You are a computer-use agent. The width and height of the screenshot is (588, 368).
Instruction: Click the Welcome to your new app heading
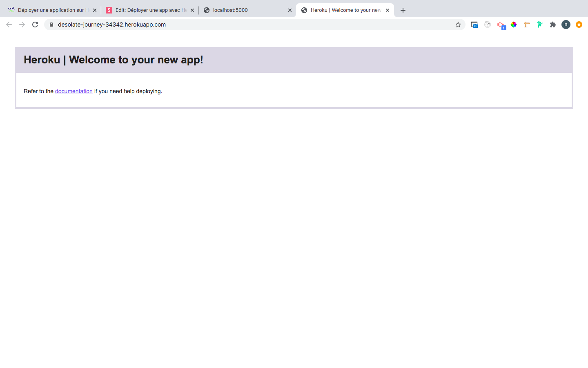click(114, 60)
